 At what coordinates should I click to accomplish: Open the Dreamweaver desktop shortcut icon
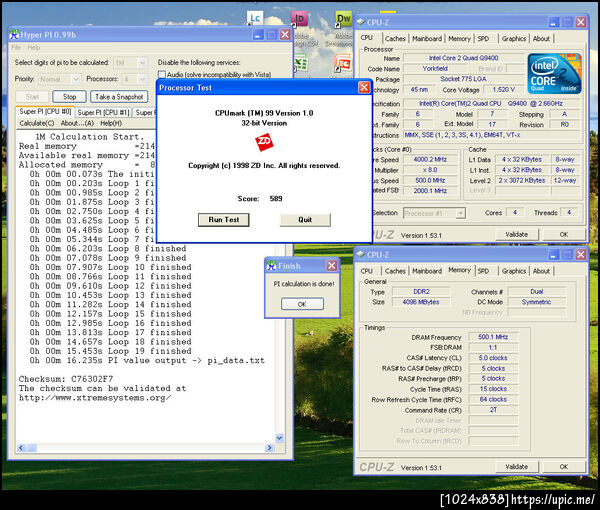tap(343, 18)
